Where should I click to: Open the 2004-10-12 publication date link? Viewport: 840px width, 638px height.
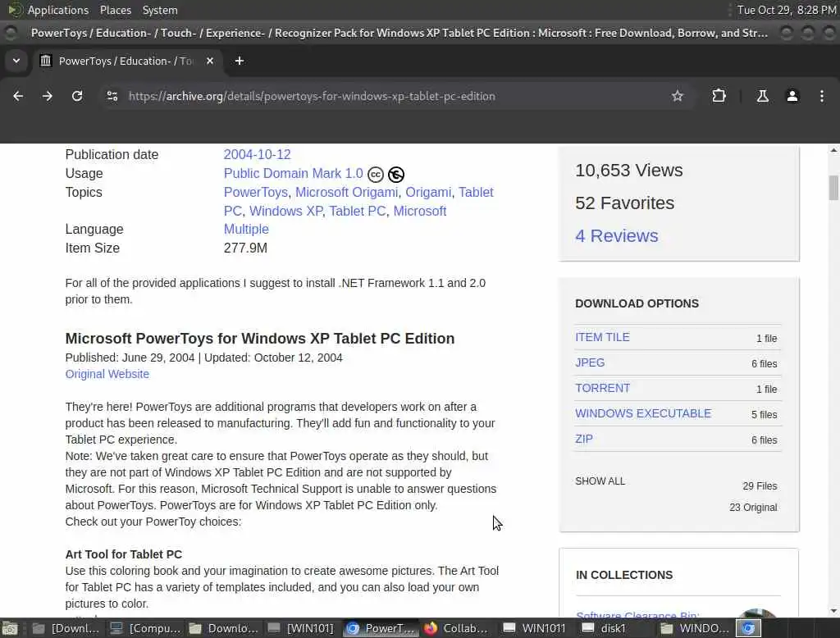tap(257, 154)
